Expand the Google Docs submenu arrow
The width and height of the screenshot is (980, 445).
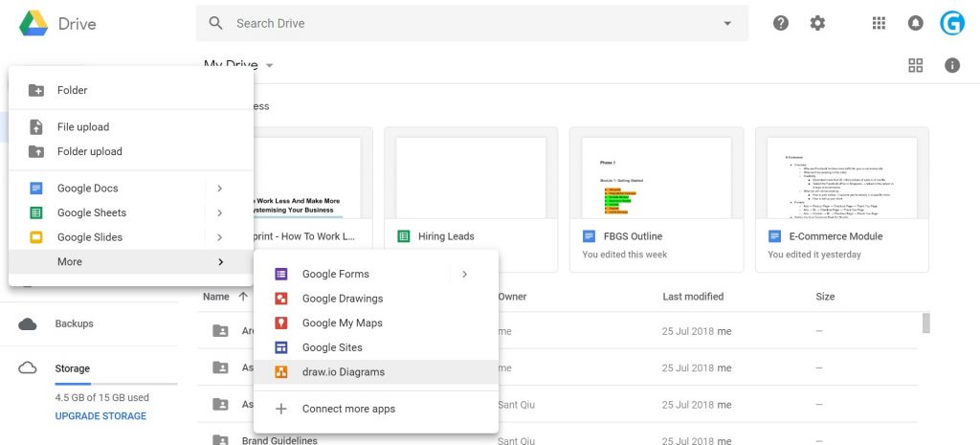coord(220,189)
